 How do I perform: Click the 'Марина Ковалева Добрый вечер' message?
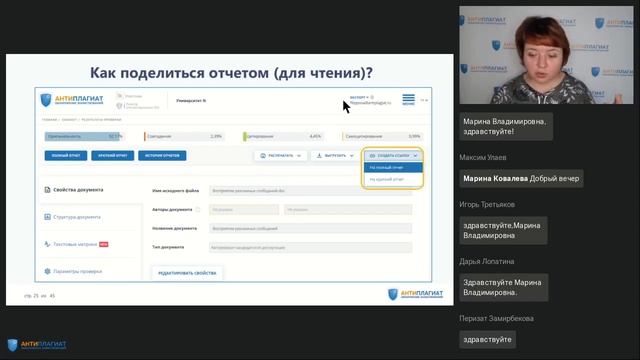pos(521,178)
